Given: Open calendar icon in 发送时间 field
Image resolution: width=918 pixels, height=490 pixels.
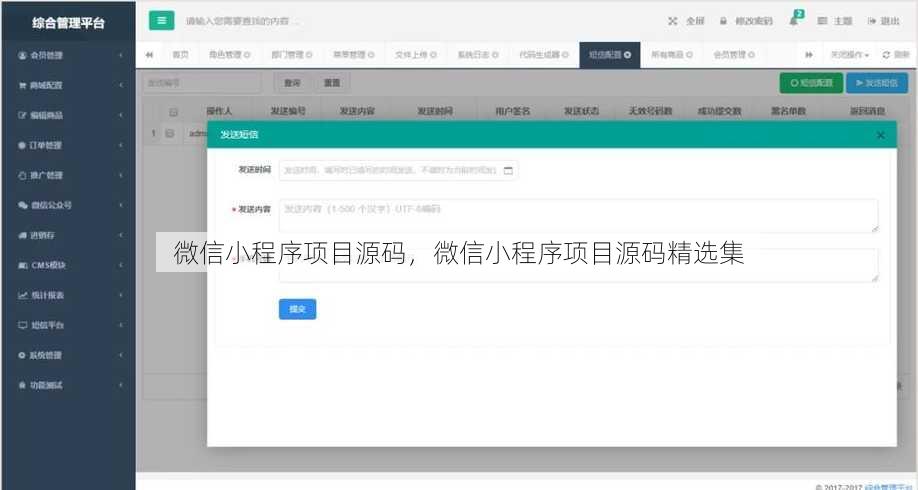Looking at the screenshot, I should tap(508, 171).
